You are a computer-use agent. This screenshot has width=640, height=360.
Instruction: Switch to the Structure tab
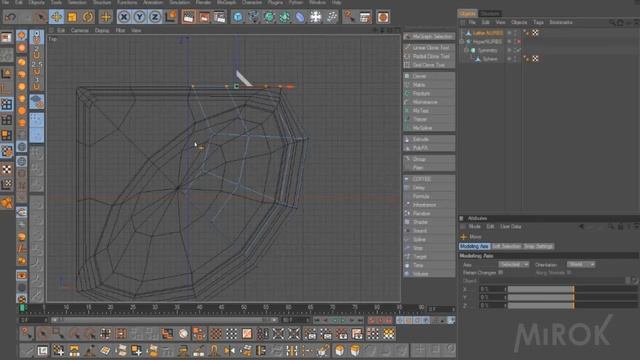point(490,13)
